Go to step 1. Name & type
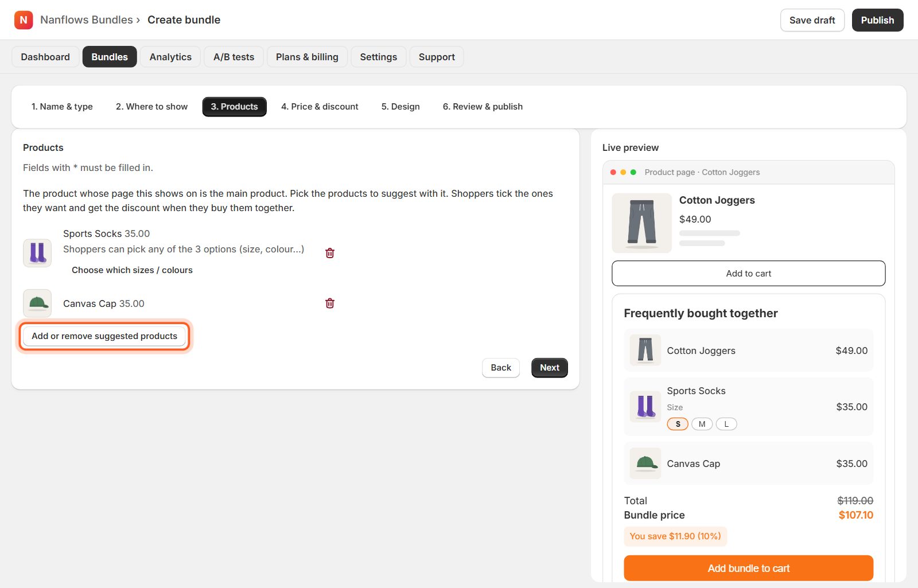 62,107
